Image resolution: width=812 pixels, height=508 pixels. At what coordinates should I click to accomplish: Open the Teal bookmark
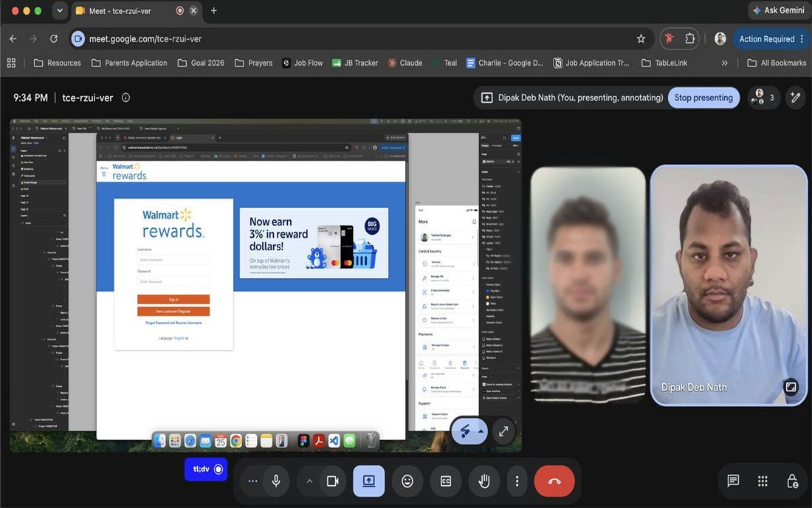point(444,63)
